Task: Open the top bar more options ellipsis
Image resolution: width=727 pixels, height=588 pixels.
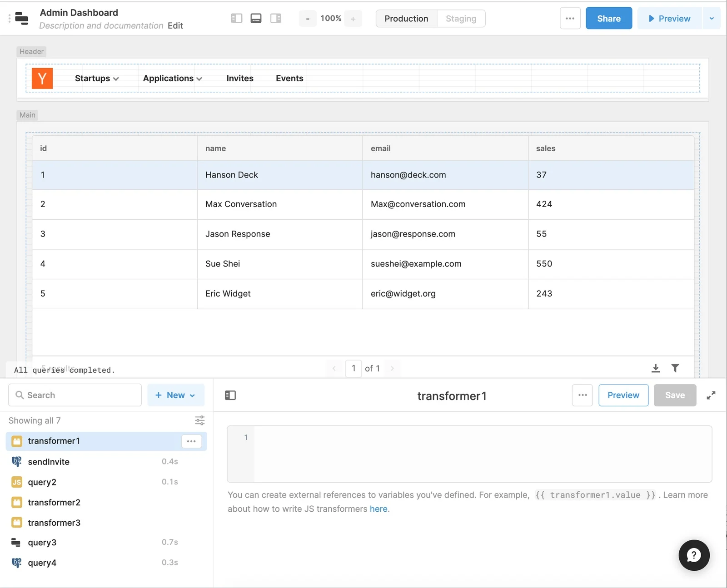Action: tap(570, 19)
